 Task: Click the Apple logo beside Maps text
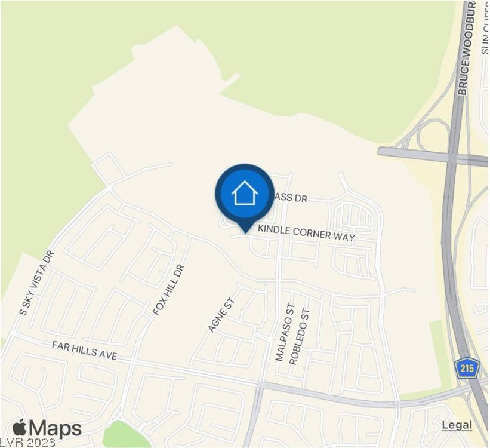pos(20,426)
